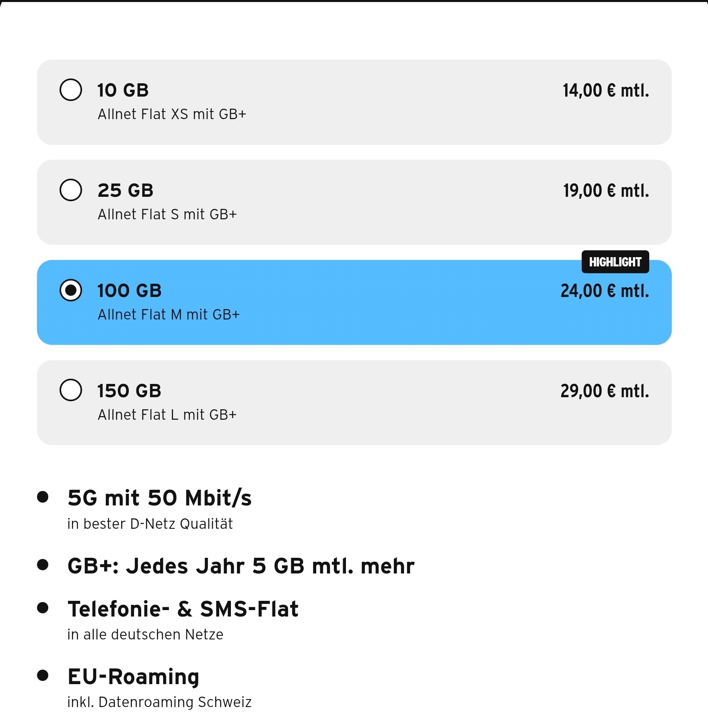Click the 150 GB heading
Viewport: 708px width, 728px height.
(x=129, y=391)
